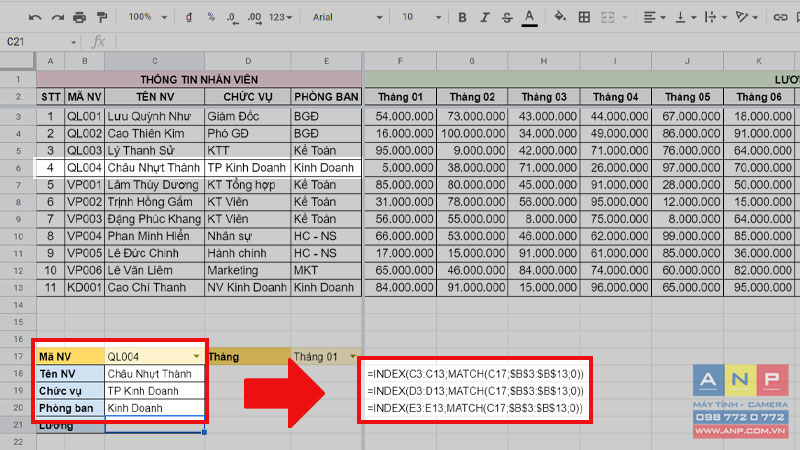
Task: Toggle bold formatting
Action: 462,17
